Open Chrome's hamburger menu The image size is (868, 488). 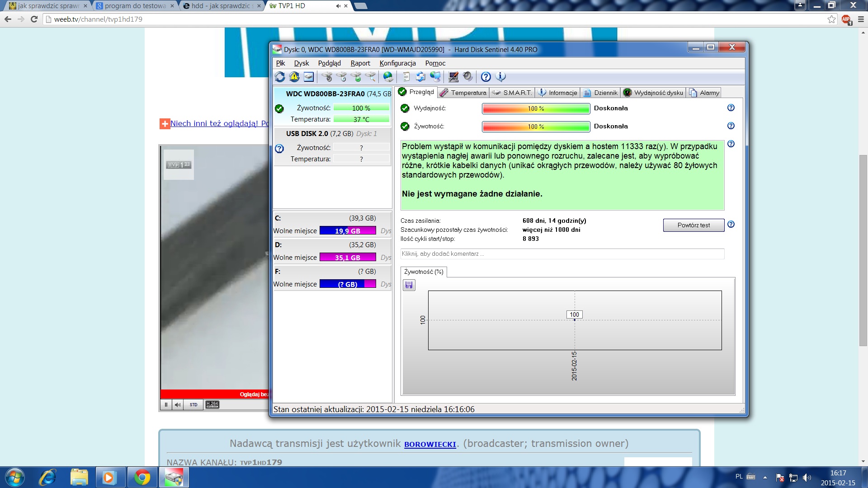[x=861, y=19]
